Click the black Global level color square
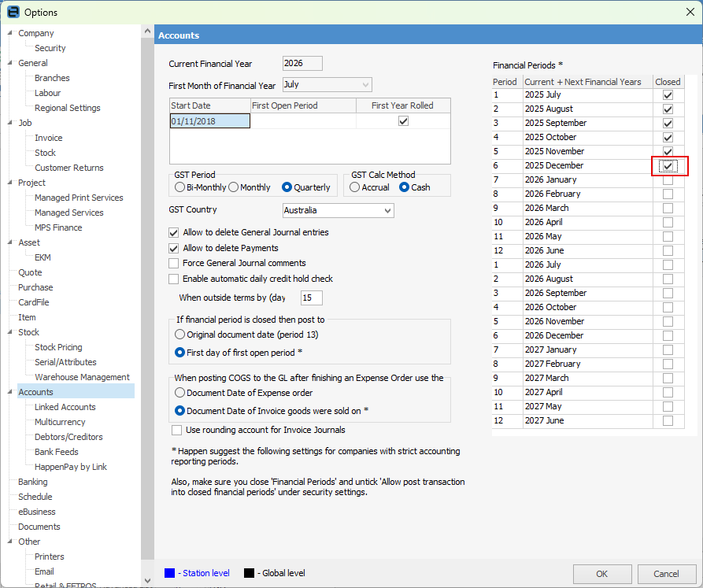Viewport: 703px width, 588px height. click(250, 573)
